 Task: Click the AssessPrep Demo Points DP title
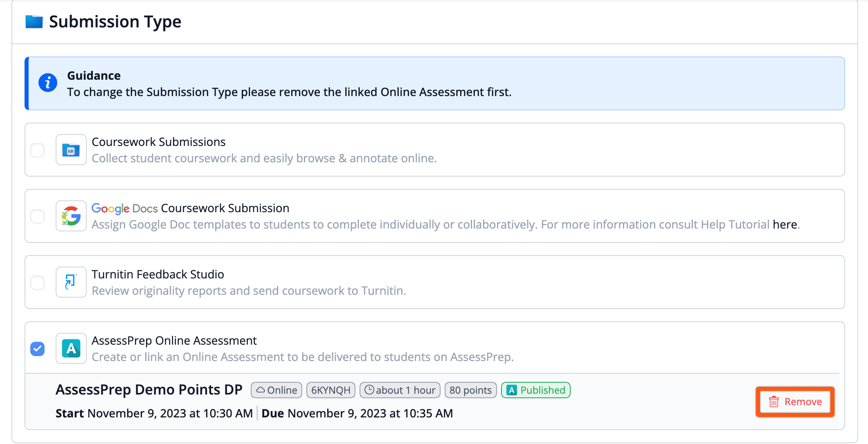tap(149, 390)
